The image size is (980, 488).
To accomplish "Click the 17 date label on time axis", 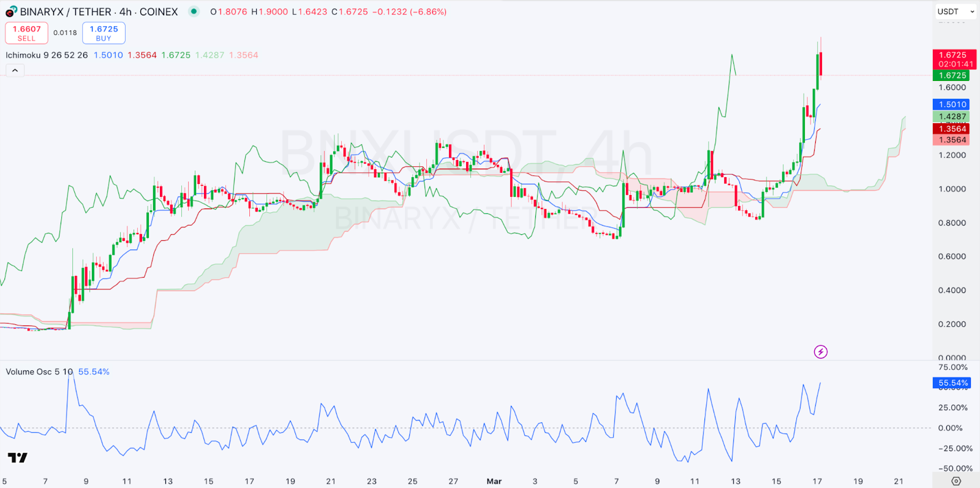I will coord(817,481).
